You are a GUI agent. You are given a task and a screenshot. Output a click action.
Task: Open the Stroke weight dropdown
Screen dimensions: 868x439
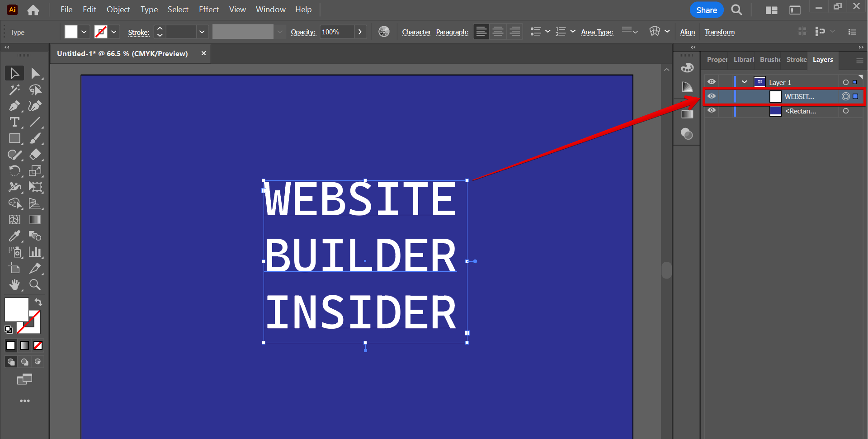[202, 32]
